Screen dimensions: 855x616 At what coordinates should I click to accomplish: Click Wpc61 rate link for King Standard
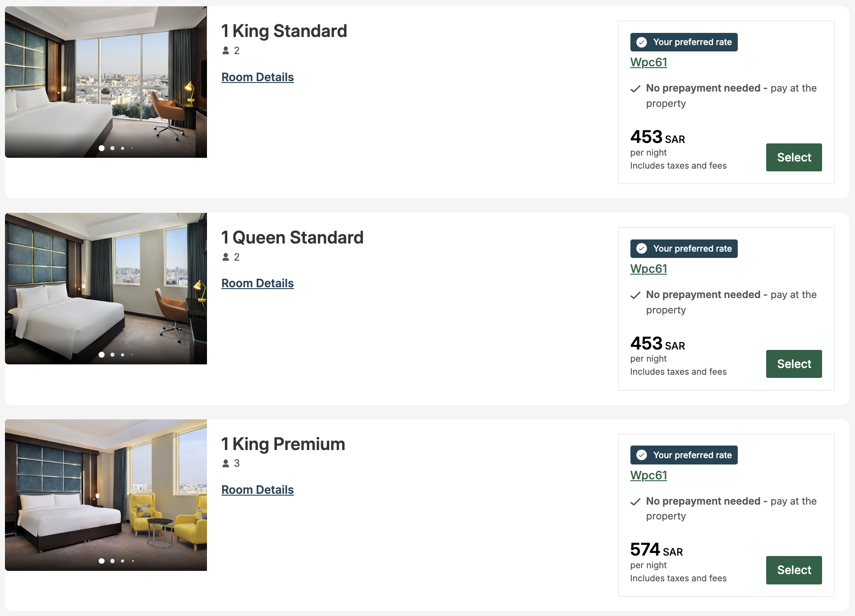[x=648, y=62]
